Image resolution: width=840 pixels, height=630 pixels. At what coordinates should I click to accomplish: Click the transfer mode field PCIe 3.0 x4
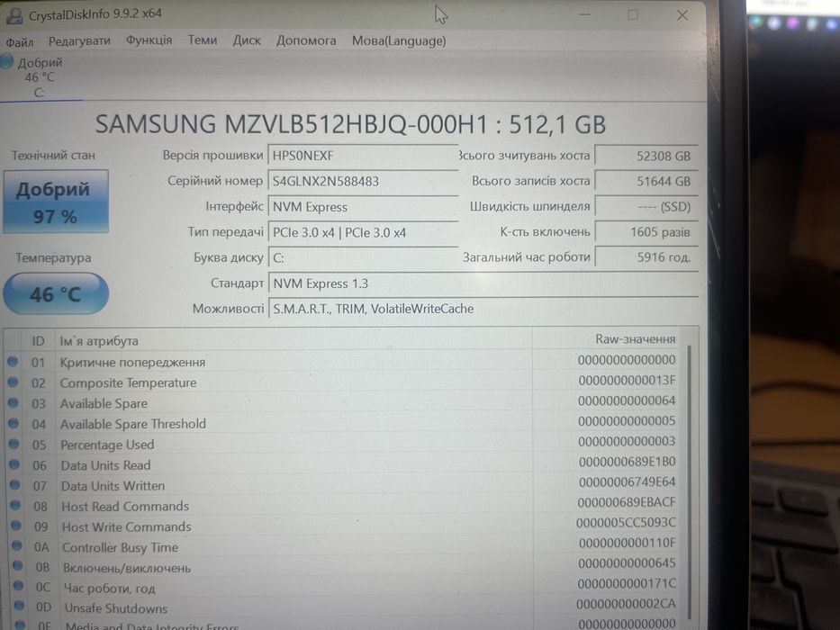pyautogui.click(x=362, y=232)
